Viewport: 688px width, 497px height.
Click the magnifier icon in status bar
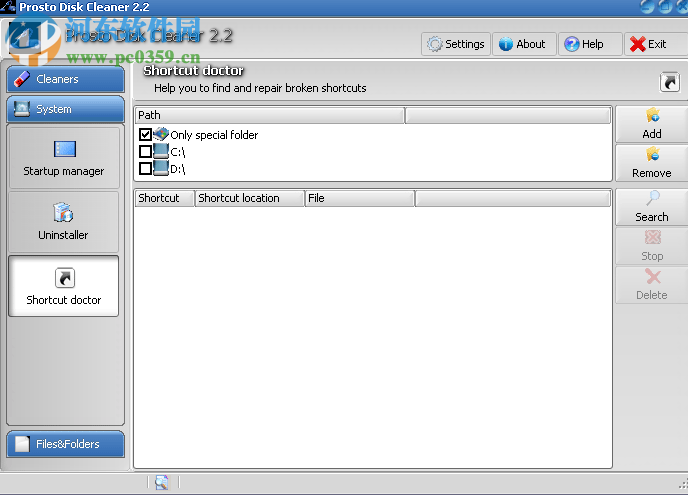coord(161,482)
